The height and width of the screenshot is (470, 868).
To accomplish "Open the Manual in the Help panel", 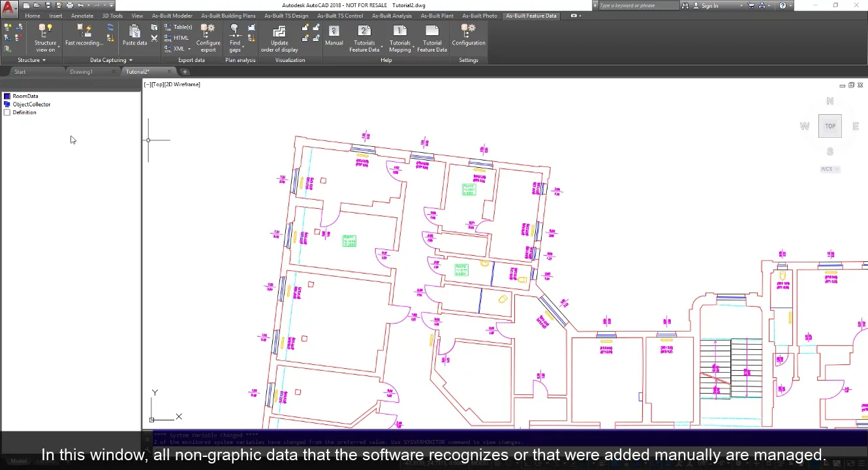I will coord(333,36).
